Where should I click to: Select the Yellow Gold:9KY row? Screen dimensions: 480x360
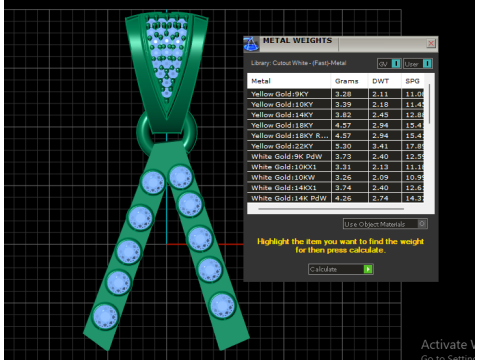336,94
